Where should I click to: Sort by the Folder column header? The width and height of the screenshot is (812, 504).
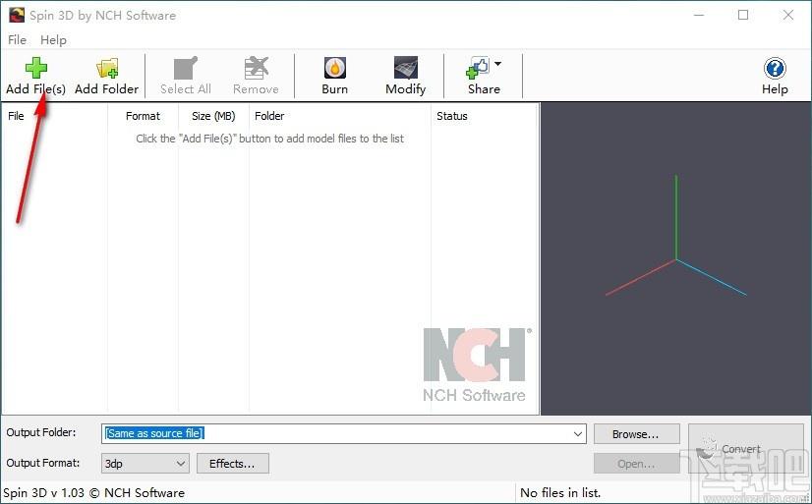click(x=340, y=116)
